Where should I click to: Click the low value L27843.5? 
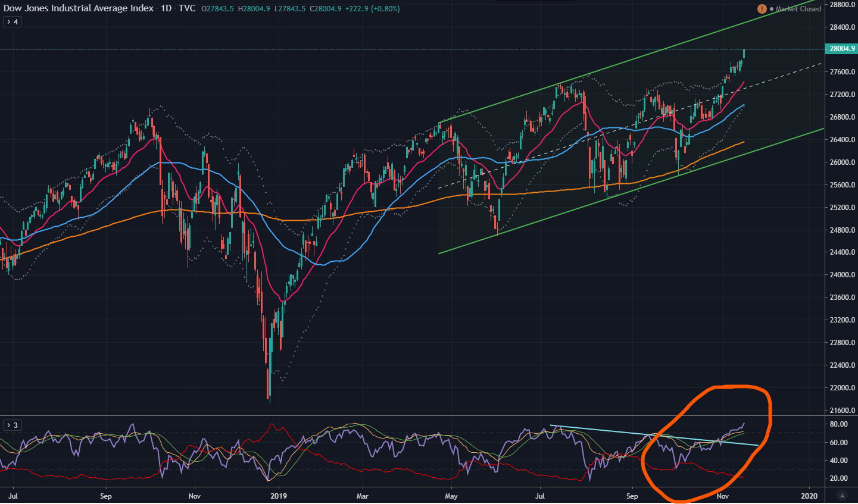click(x=290, y=9)
